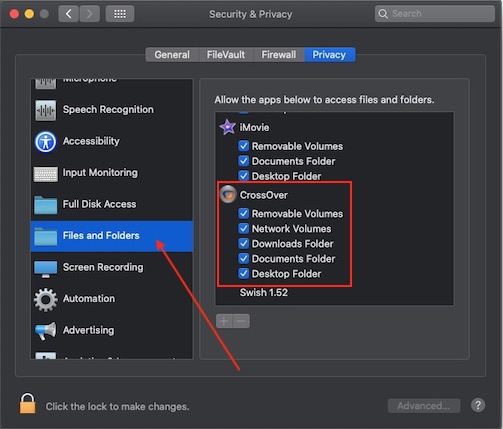Screen dimensions: 503x429
Task: Click the Input Monitoring keyboard icon
Action: click(46, 174)
